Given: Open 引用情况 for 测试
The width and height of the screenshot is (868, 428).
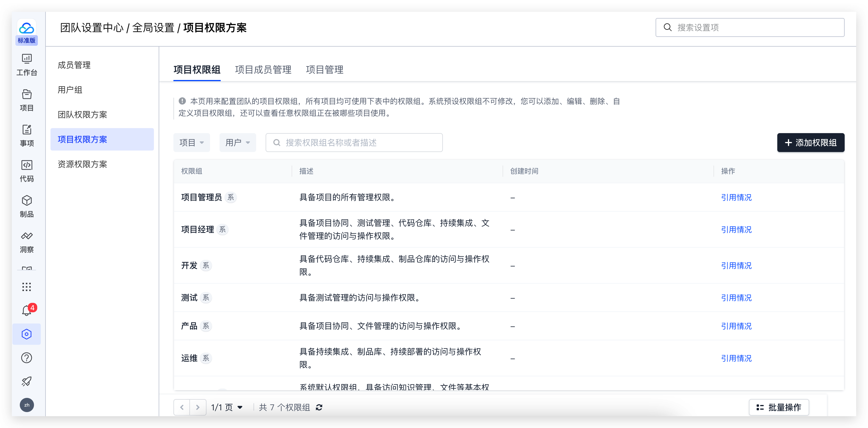Looking at the screenshot, I should (736, 298).
